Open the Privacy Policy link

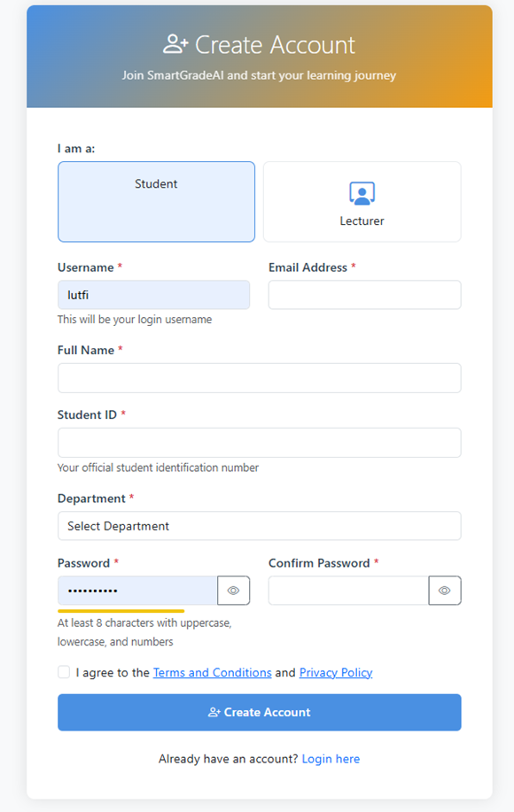click(x=335, y=672)
